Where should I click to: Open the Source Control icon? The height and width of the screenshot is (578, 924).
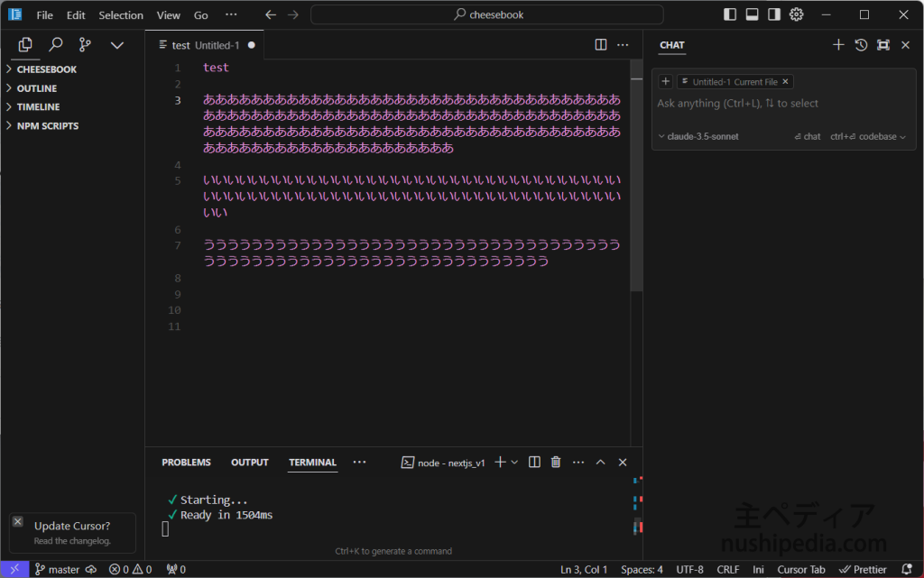click(x=85, y=44)
